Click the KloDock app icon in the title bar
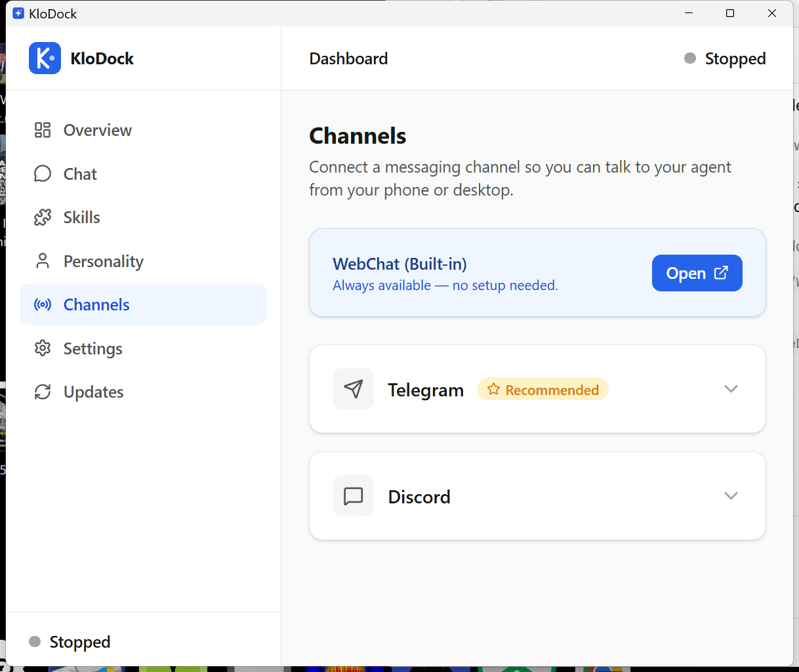Viewport: 799px width, 672px height. (17, 12)
